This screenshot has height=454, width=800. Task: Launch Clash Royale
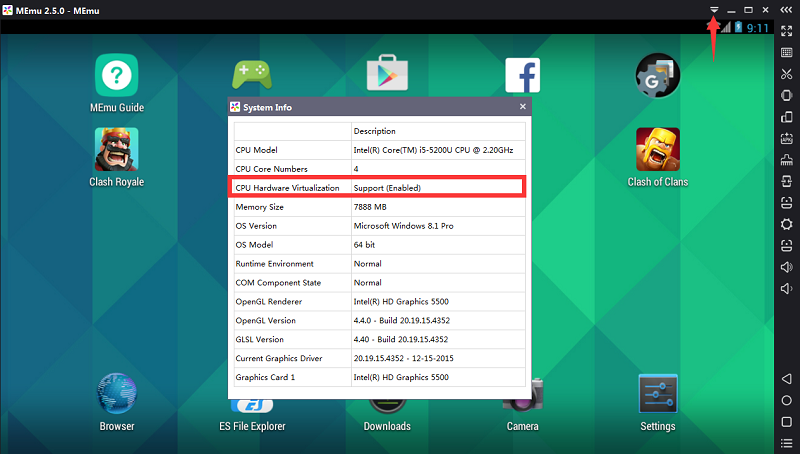(116, 150)
